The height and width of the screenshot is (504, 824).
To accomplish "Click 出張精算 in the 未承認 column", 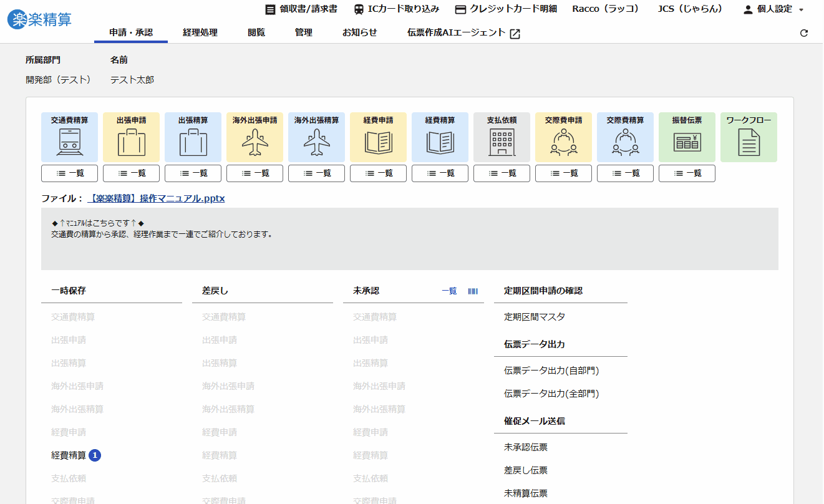I will 371,363.
